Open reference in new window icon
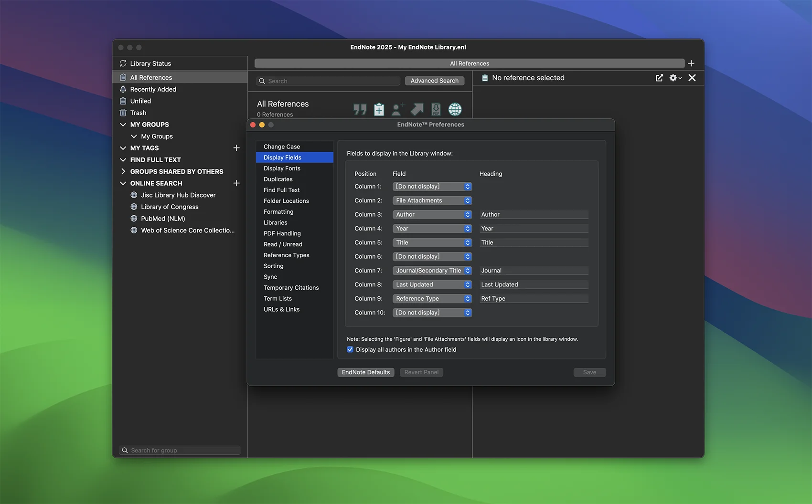 [x=659, y=78]
